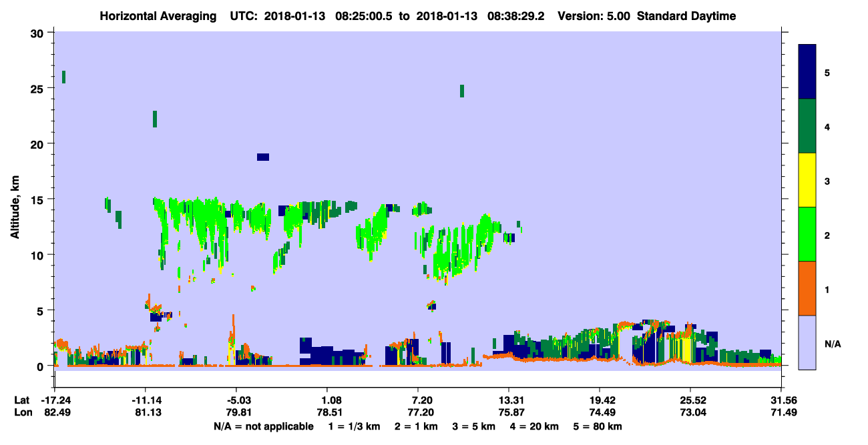The height and width of the screenshot is (445, 868).
Task: Click 'Standard Daytime' in the title
Action: pyautogui.click(x=686, y=16)
